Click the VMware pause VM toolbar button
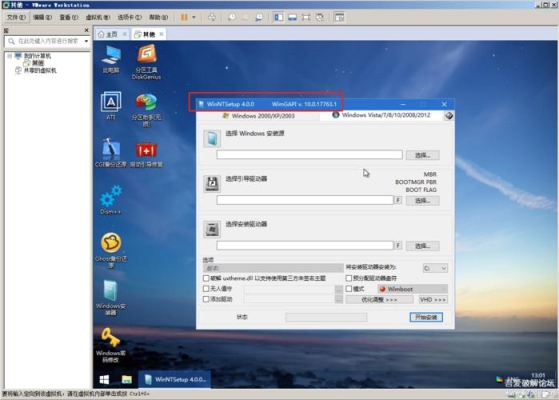559x400 pixels. click(184, 17)
